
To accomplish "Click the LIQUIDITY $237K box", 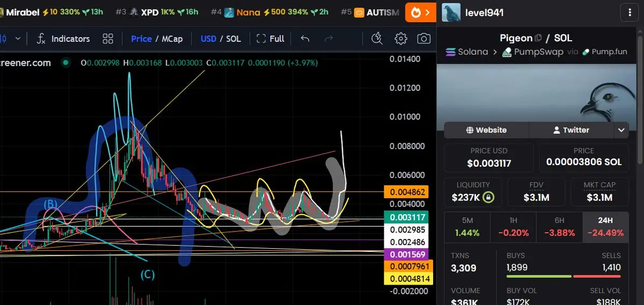I will (473, 192).
